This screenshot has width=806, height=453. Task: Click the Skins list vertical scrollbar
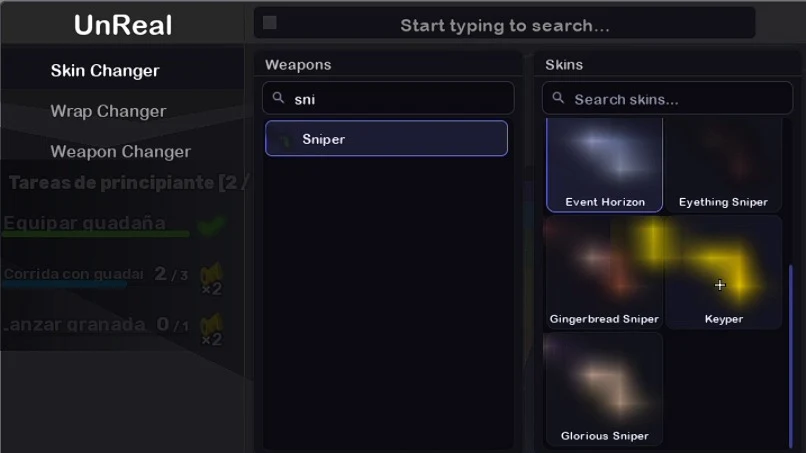[791, 356]
